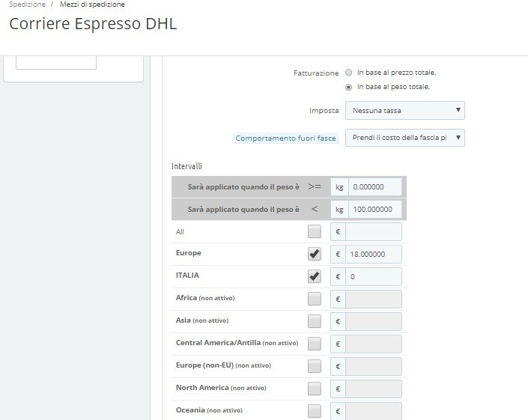The width and height of the screenshot is (528, 420).
Task: Click the Europe (non-EU) price field
Action: click(x=374, y=366)
